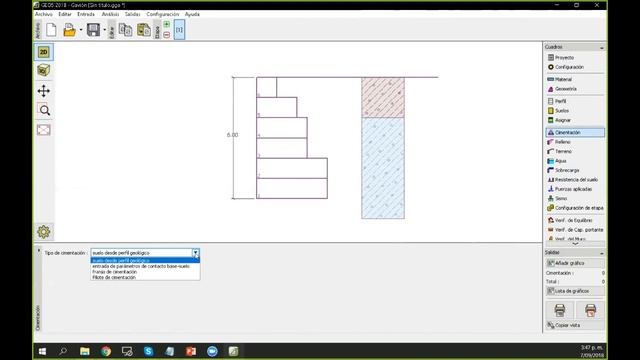Image resolution: width=640 pixels, height=360 pixels.
Task: Click the Copy data icon
Action: (x=125, y=30)
